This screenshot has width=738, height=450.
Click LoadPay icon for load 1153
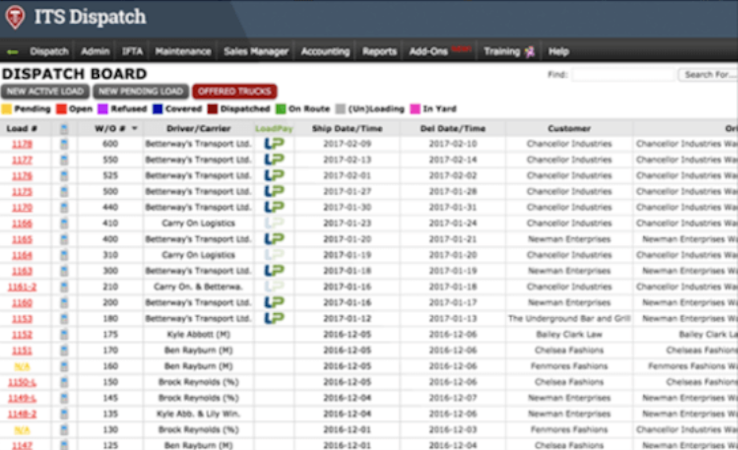274,319
